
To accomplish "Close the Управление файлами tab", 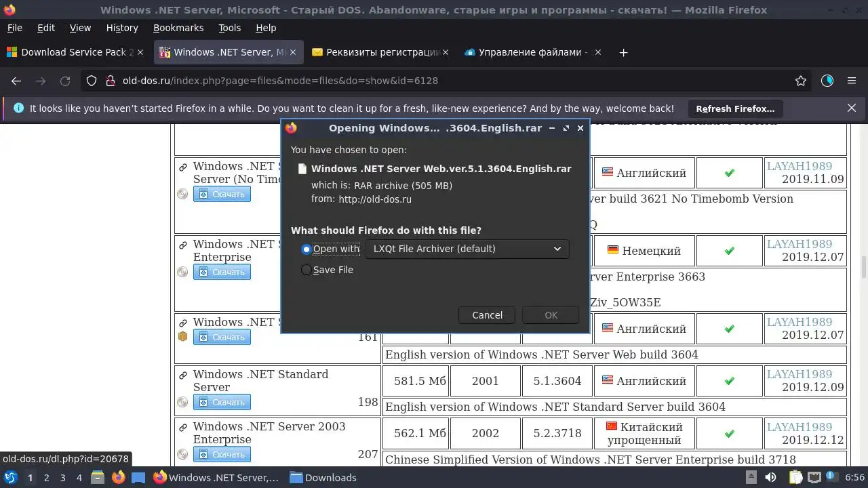I will click(x=598, y=52).
